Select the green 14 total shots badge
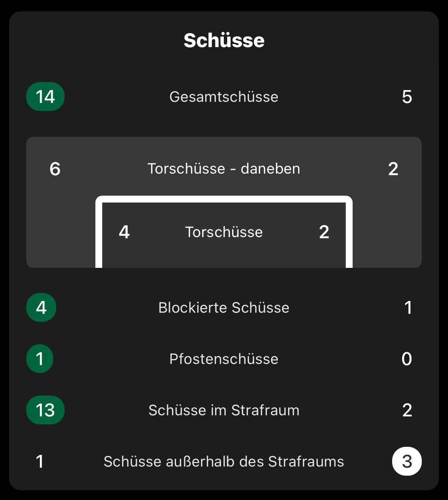This screenshot has width=448, height=500. (45, 97)
